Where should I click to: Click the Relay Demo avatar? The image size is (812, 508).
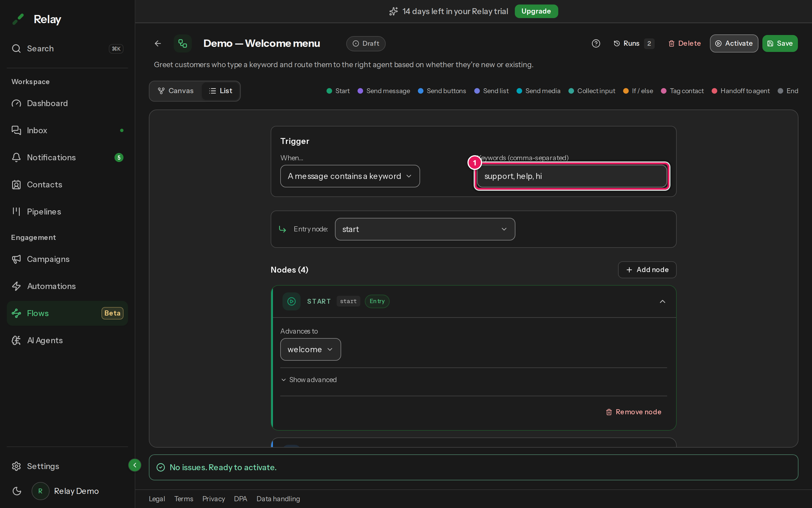[x=40, y=491]
